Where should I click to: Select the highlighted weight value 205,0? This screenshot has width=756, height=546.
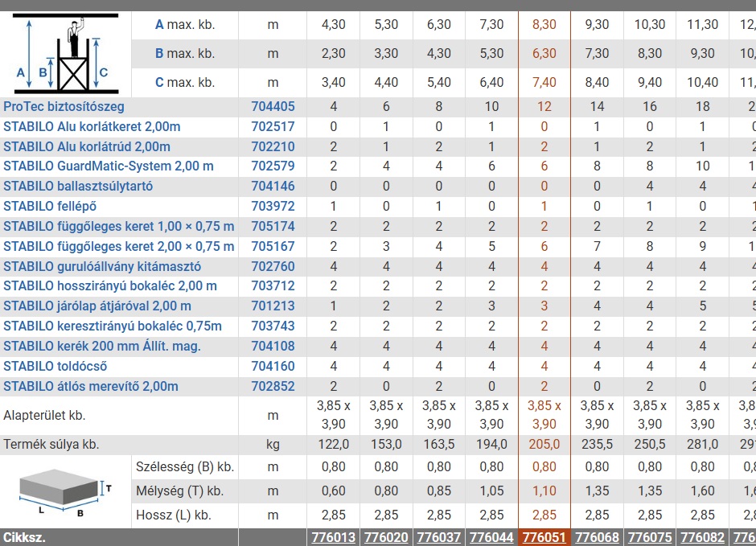coord(544,445)
